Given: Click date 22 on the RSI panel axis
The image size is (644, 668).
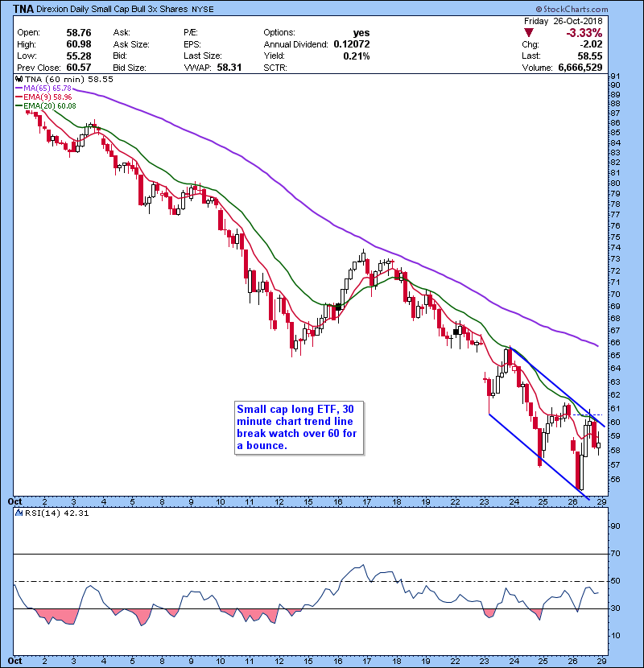Looking at the screenshot, I should coord(455,662).
